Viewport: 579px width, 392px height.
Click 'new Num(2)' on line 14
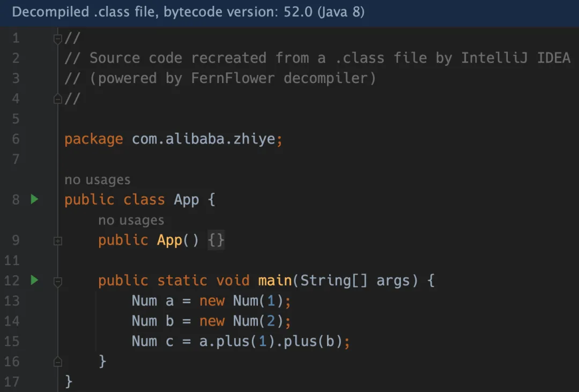pyautogui.click(x=241, y=321)
